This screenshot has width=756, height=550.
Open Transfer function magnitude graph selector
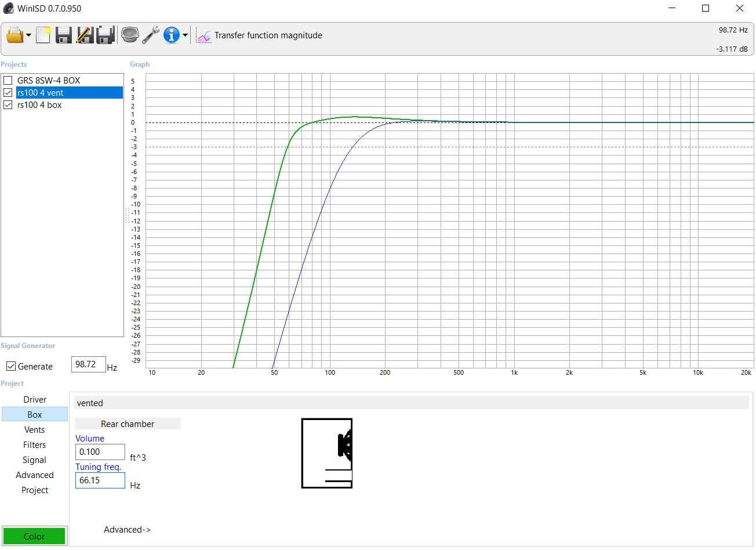click(x=268, y=35)
